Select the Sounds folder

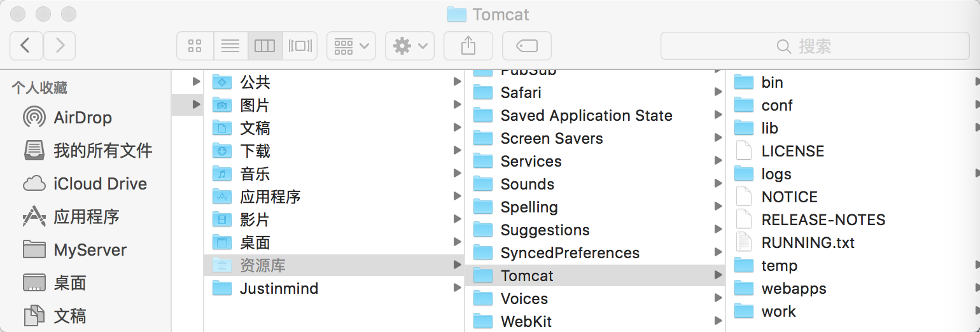[x=595, y=184]
